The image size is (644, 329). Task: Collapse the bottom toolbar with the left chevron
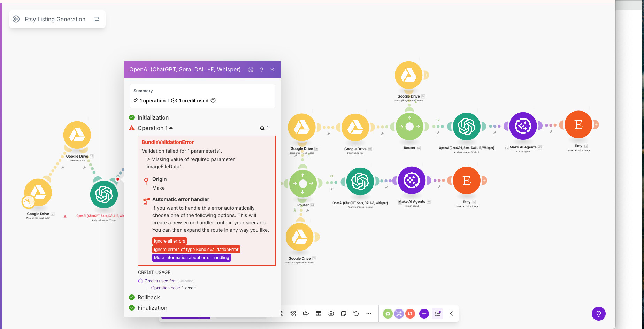[x=451, y=314]
